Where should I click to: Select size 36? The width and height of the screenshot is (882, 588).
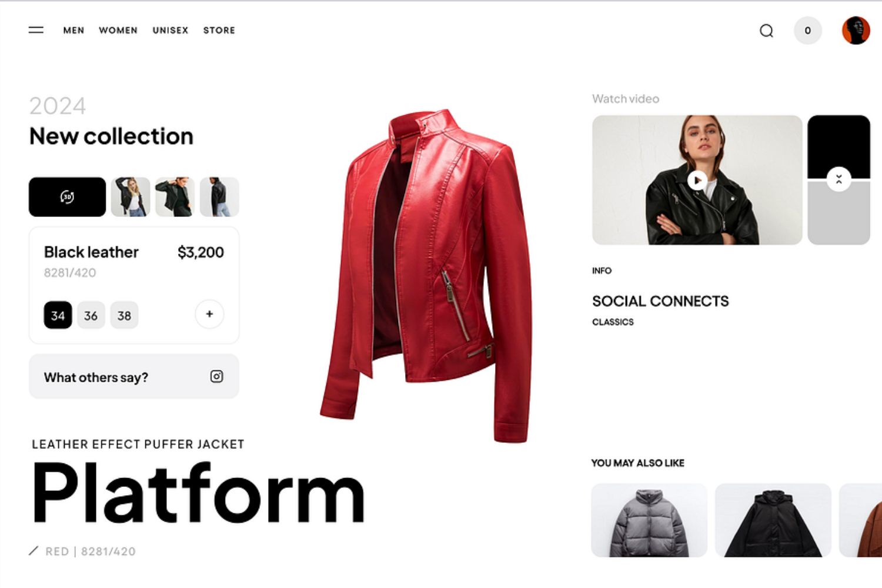point(91,315)
